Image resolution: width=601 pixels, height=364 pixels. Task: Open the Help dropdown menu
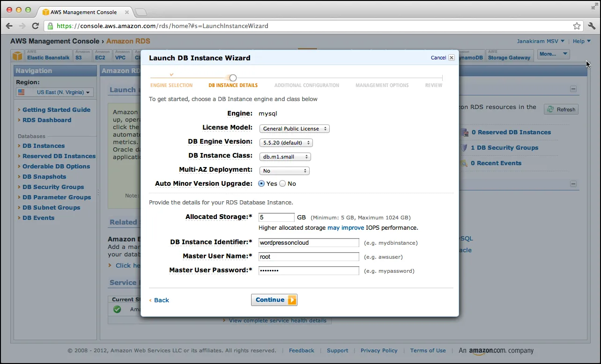click(581, 41)
